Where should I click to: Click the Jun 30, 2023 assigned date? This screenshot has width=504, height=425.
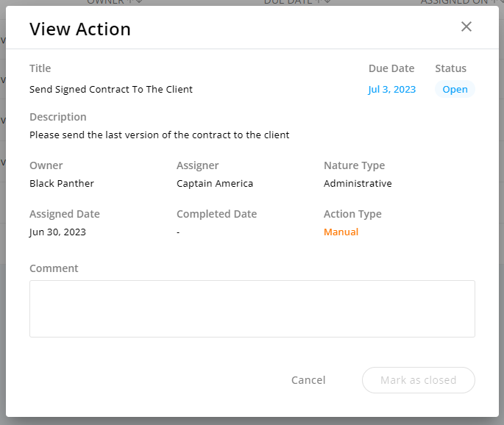tap(57, 232)
